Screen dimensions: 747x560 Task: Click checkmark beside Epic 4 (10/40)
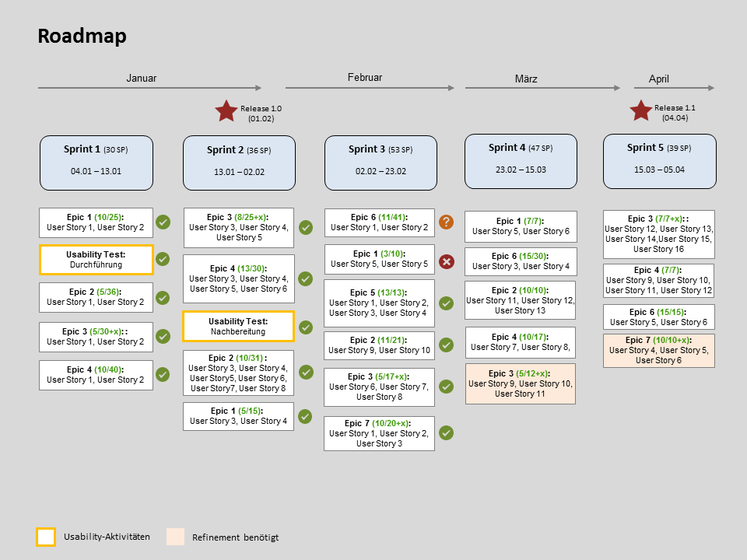click(163, 374)
